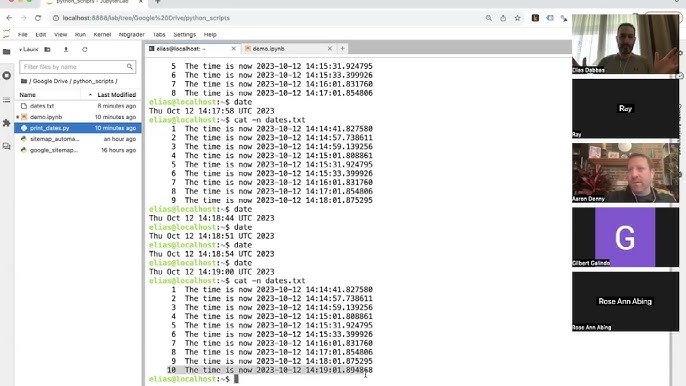The image size is (686, 386).
Task: Open the Tabs menu
Action: coord(159,35)
